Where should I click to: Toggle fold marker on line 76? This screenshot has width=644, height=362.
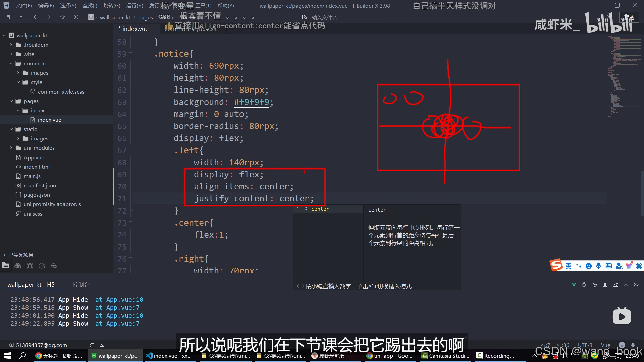[131, 259]
